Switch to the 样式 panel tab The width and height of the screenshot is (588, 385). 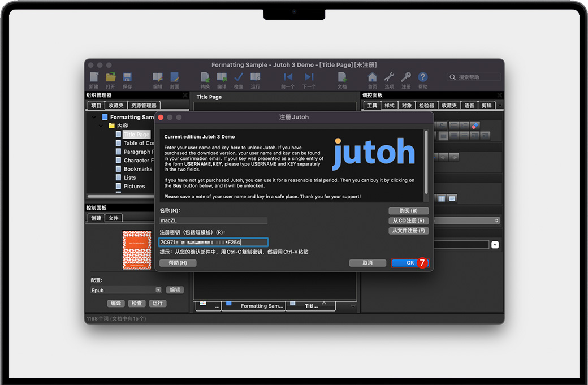(x=388, y=105)
